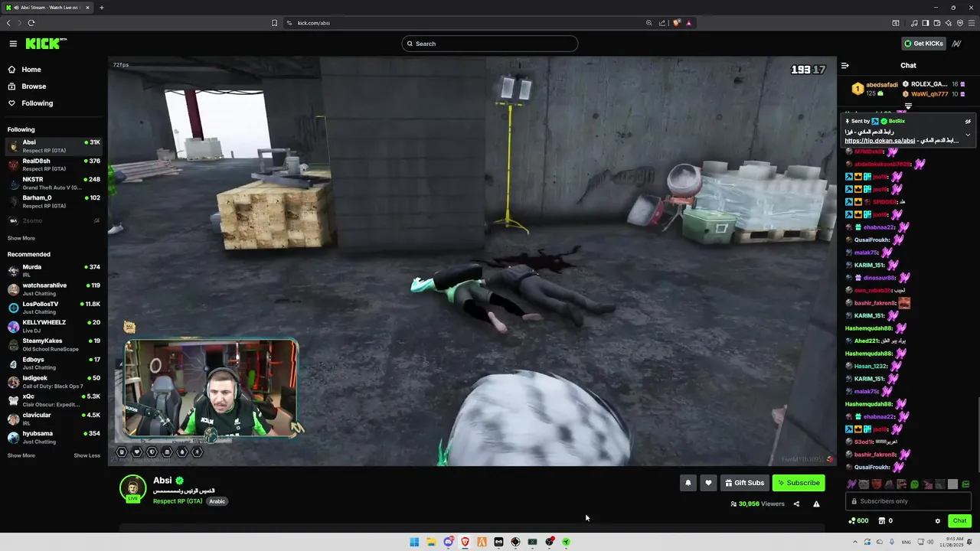Image resolution: width=980 pixels, height=551 pixels.
Task: Bookmark this page in address bar
Action: [274, 23]
